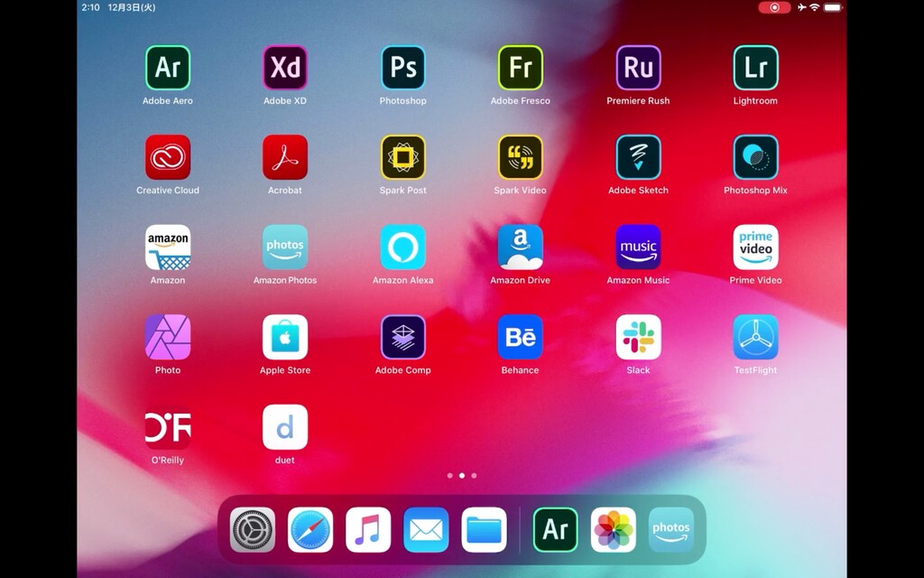Open Adobe Comp

pyautogui.click(x=403, y=338)
